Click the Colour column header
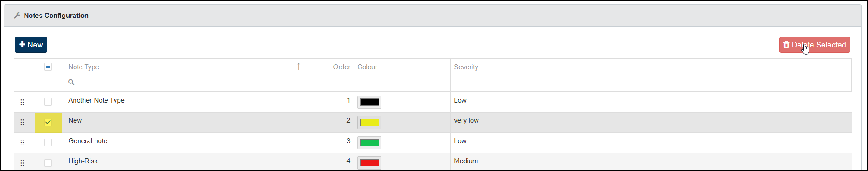 pyautogui.click(x=367, y=67)
